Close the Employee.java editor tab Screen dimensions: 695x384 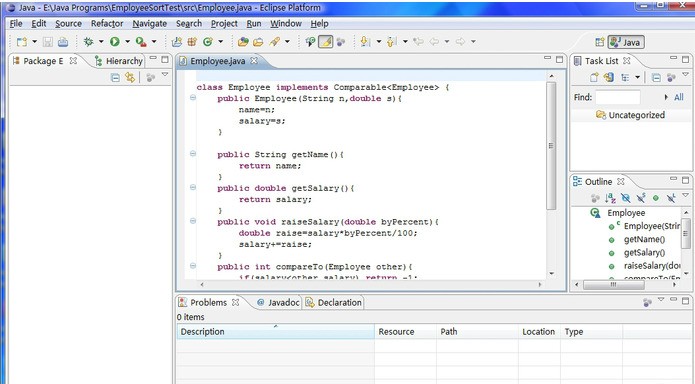tap(254, 60)
